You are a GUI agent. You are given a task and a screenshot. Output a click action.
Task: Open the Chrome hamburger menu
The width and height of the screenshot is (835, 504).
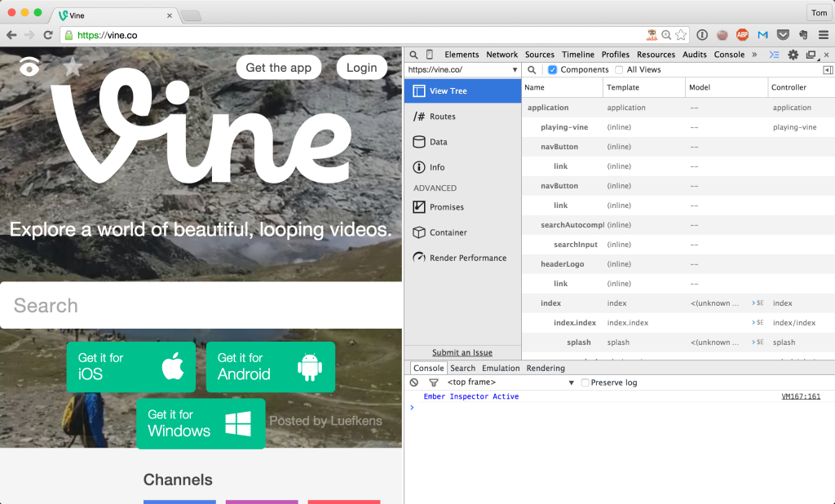point(824,35)
